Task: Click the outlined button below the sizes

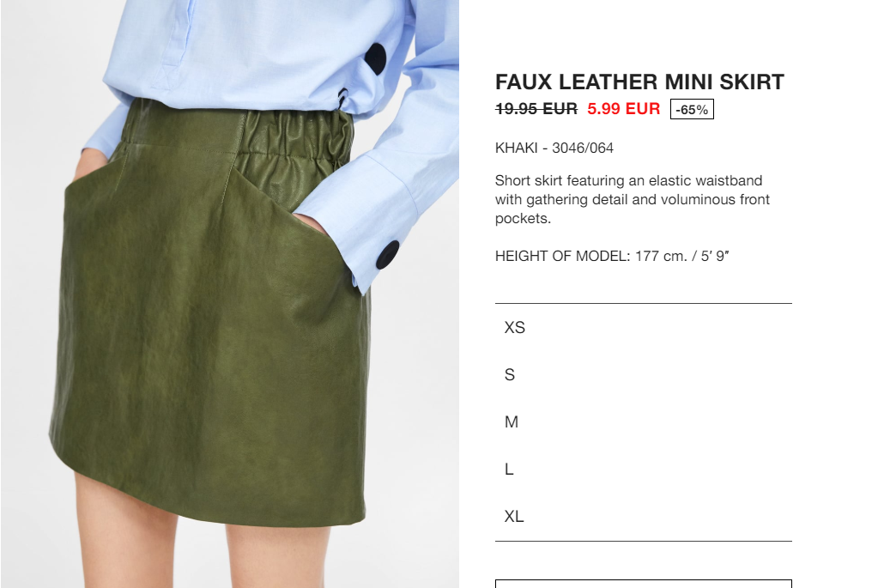Action: (x=644, y=584)
